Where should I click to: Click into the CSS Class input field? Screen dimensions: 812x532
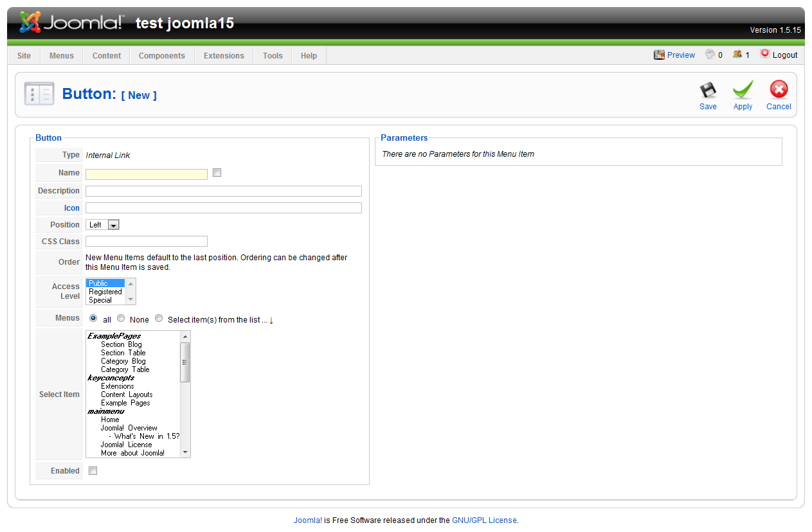click(x=147, y=241)
